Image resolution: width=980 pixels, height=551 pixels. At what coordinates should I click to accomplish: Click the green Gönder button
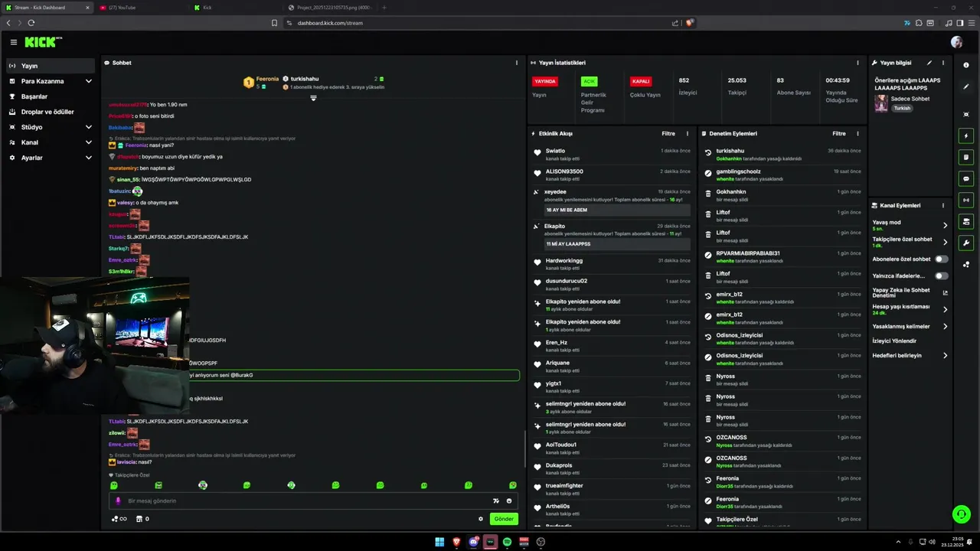pyautogui.click(x=504, y=519)
